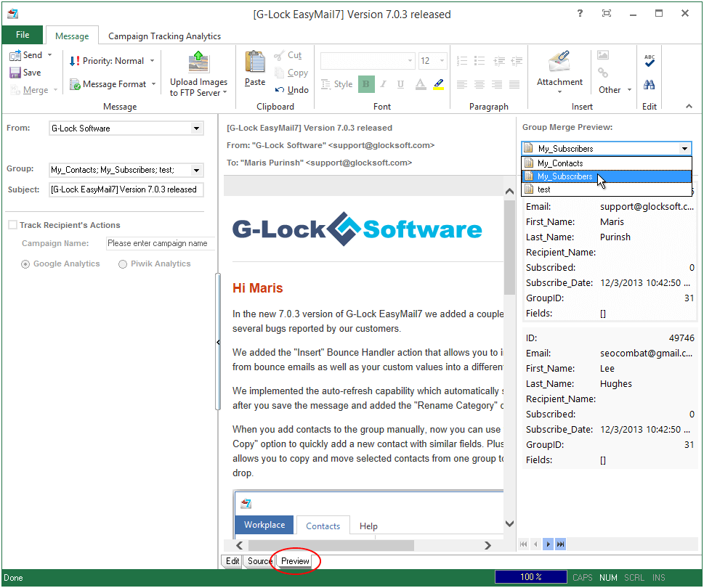
Task: Go to next merge preview record
Action: tap(549, 544)
